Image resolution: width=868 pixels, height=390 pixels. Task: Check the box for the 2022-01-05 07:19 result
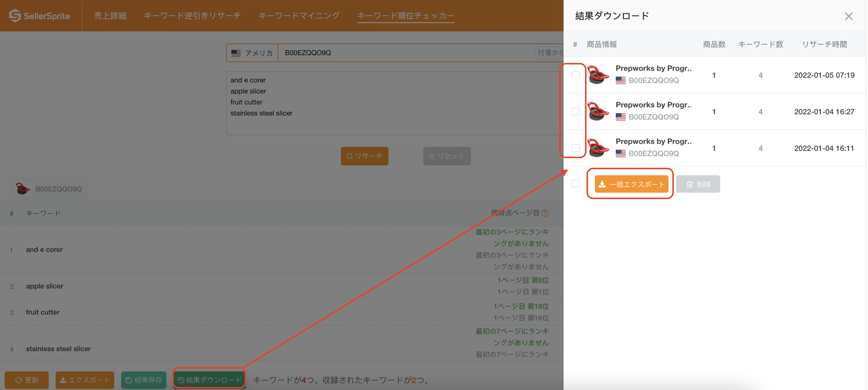tap(575, 75)
